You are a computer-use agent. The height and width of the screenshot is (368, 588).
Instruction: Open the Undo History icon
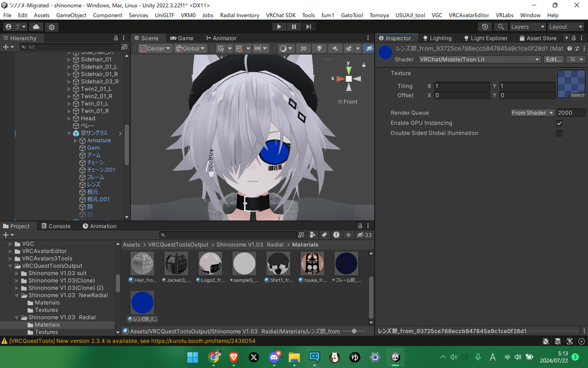[x=485, y=27]
